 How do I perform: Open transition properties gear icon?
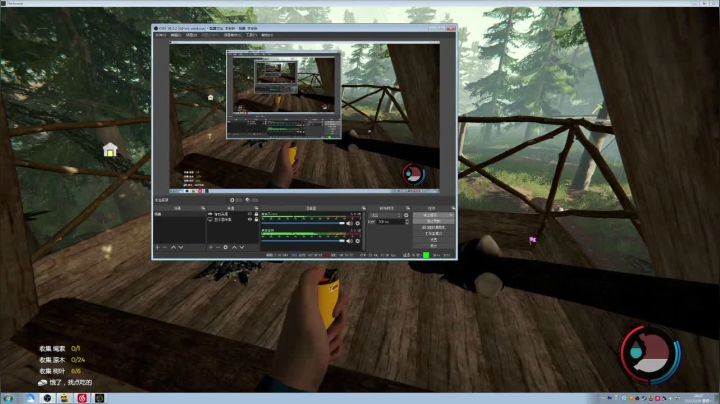pyautogui.click(x=406, y=215)
